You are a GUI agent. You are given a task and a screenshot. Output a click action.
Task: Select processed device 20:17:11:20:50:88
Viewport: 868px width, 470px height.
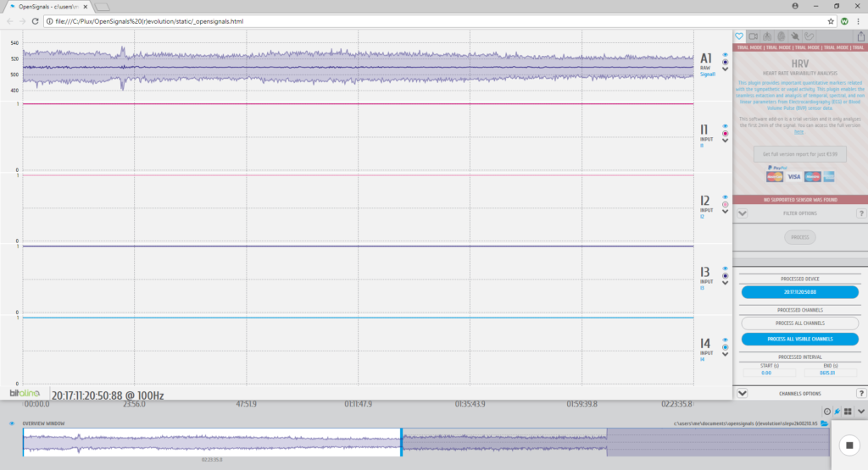800,292
